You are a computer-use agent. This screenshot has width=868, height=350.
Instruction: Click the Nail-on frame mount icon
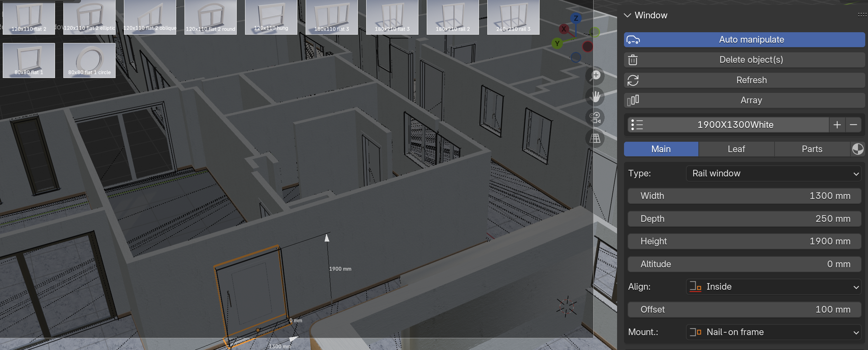[x=695, y=332]
